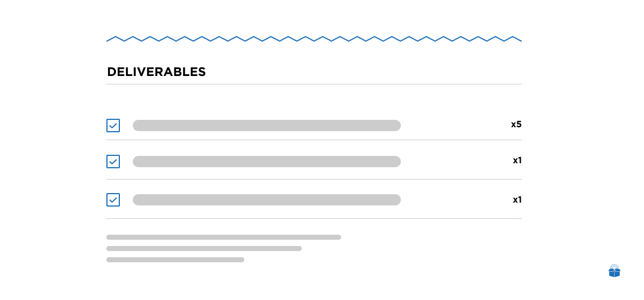Select the x1 quantity in the second row
The height and width of the screenshot is (300, 644).
click(517, 160)
